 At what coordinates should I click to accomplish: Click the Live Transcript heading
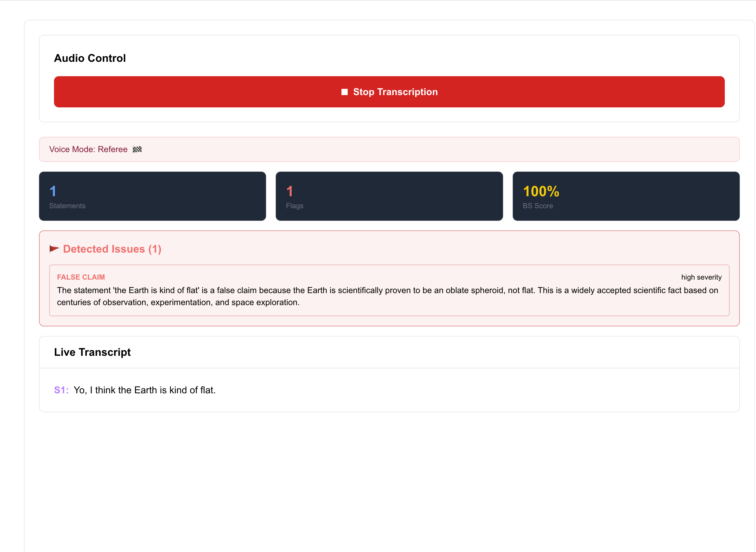point(92,352)
